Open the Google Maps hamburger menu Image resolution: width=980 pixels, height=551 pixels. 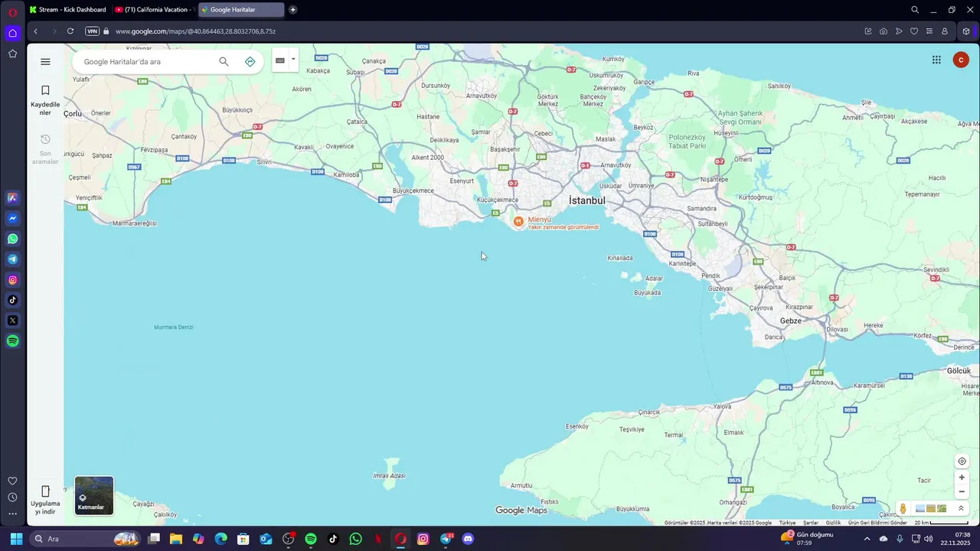pos(45,62)
